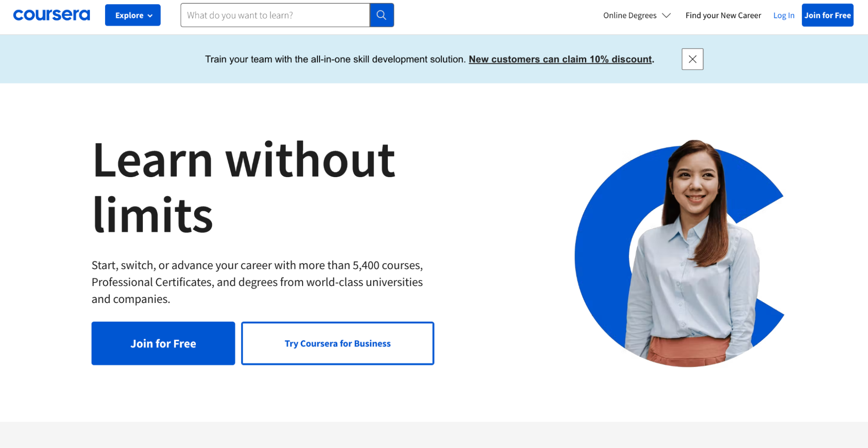Click the Join for Free header button
Image resolution: width=868 pixels, height=448 pixels.
pos(827,15)
